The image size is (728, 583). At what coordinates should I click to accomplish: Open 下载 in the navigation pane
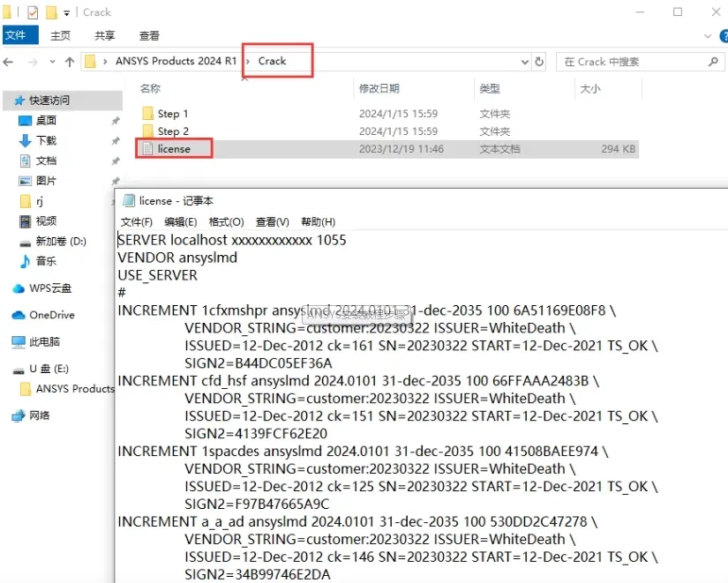tap(46, 140)
